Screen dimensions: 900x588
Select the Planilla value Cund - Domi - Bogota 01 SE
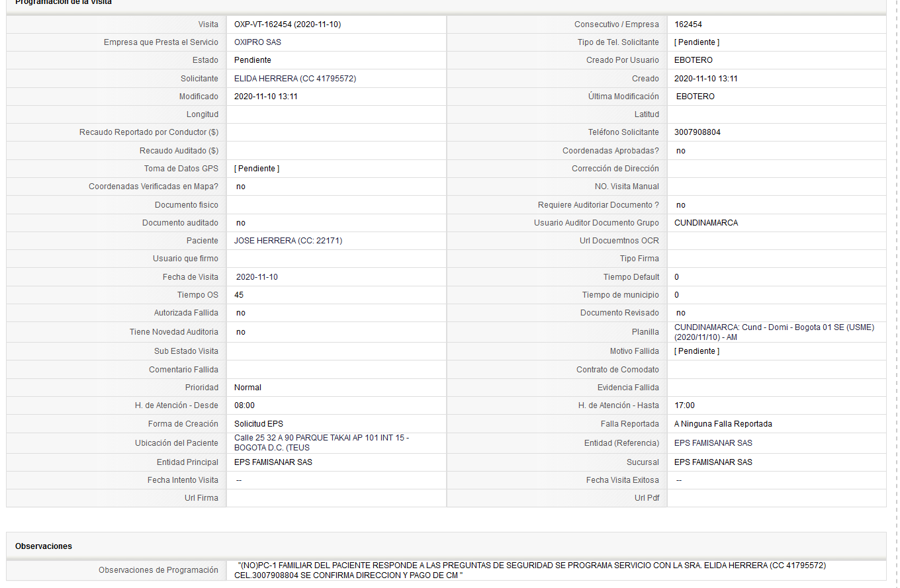point(774,332)
